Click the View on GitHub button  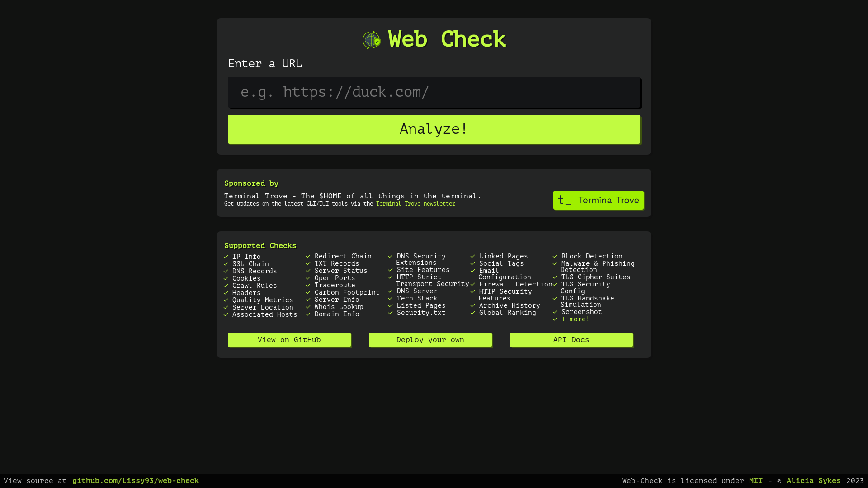coord(289,340)
